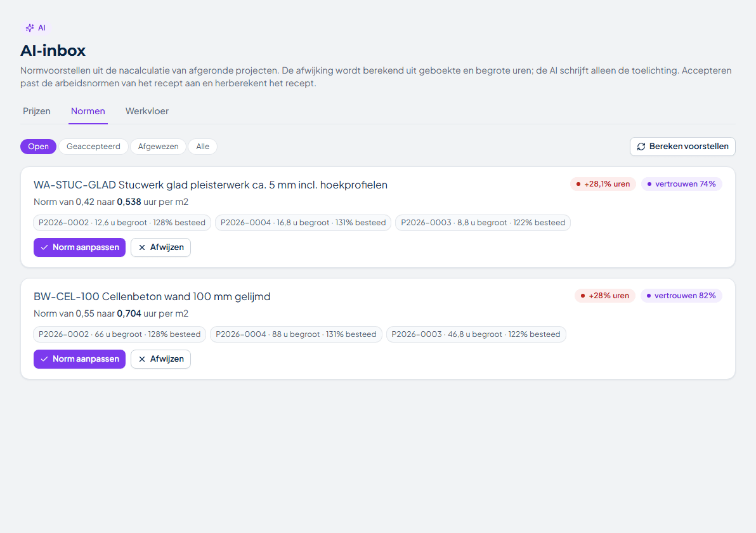Image resolution: width=756 pixels, height=533 pixels.
Task: Click chip P2026-0004 88 u begroot
Action: [296, 335]
